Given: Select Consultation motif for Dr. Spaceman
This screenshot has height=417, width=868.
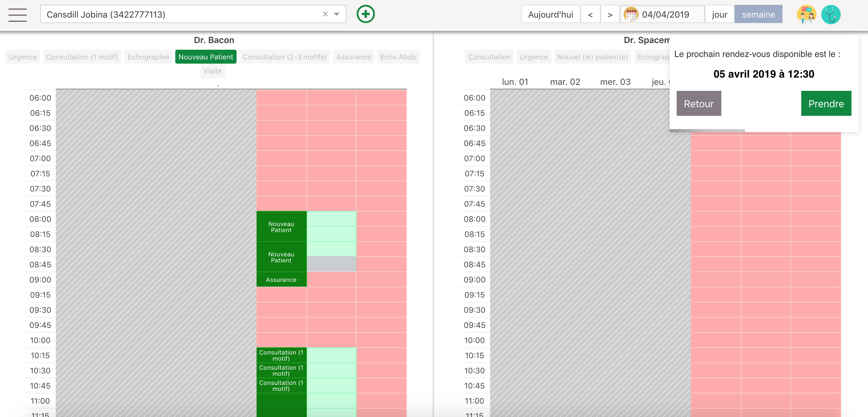Looking at the screenshot, I should point(489,57).
